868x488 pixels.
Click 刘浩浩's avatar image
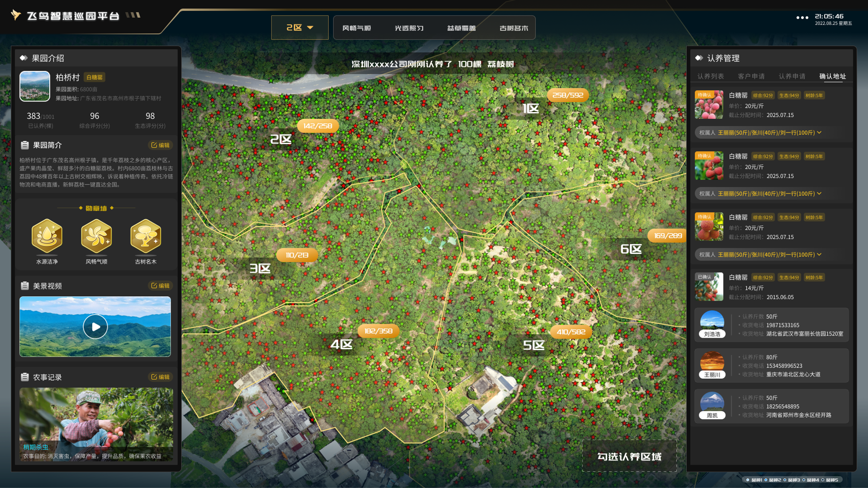click(712, 320)
